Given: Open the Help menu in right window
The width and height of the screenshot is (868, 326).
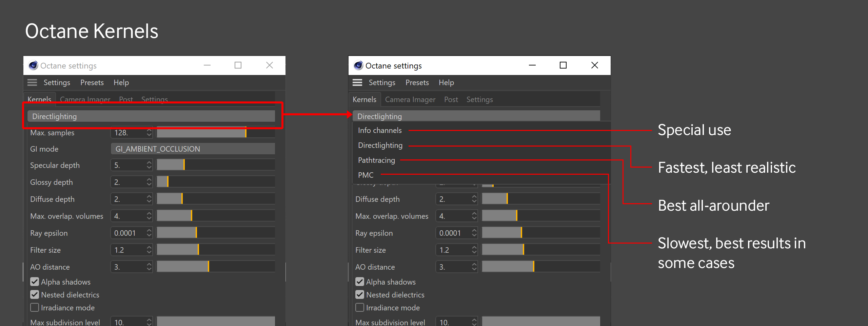Looking at the screenshot, I should (446, 82).
